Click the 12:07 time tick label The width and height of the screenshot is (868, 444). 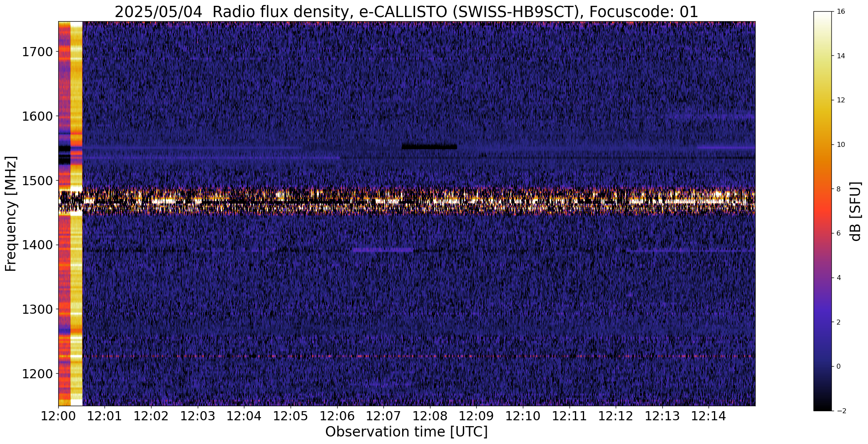(x=383, y=416)
